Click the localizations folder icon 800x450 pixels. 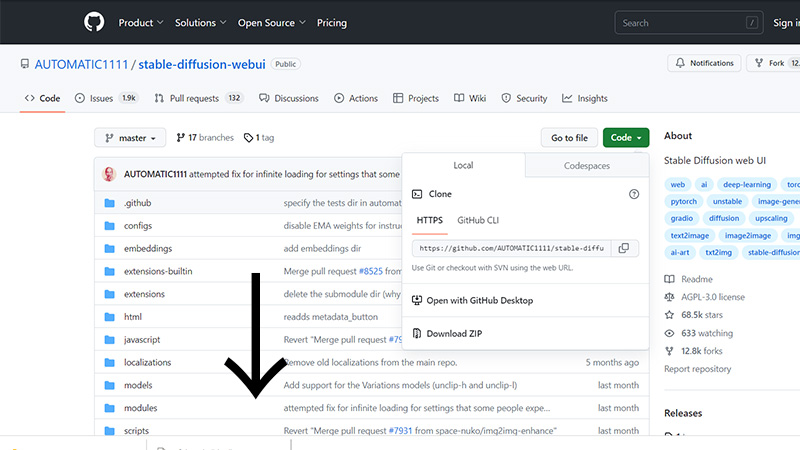point(109,362)
